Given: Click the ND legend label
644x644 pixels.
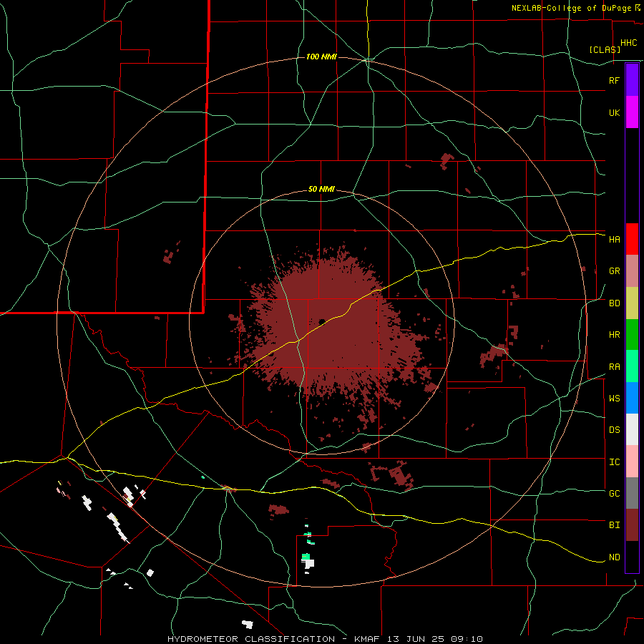Looking at the screenshot, I should (x=614, y=557).
